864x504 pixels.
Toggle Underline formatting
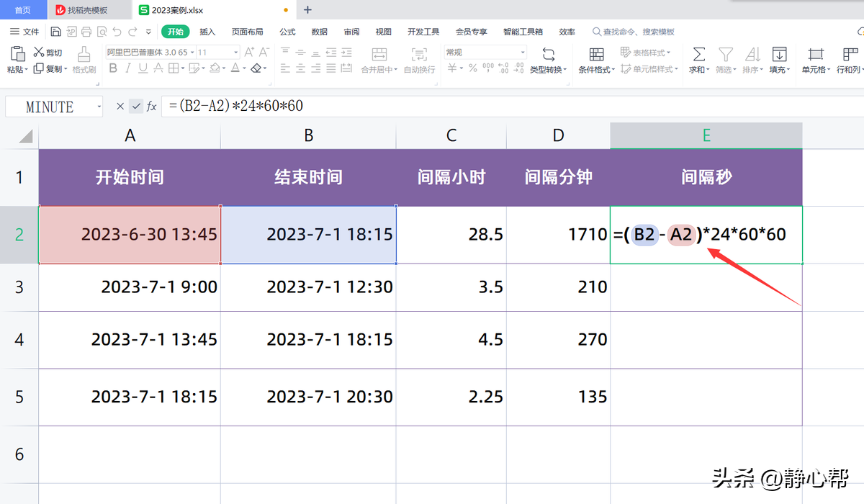tap(143, 68)
